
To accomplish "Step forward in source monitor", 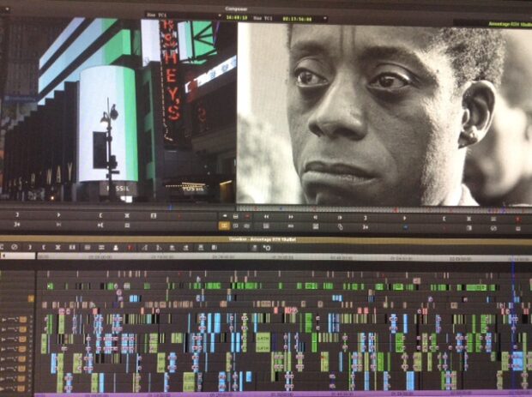I will click(58, 225).
